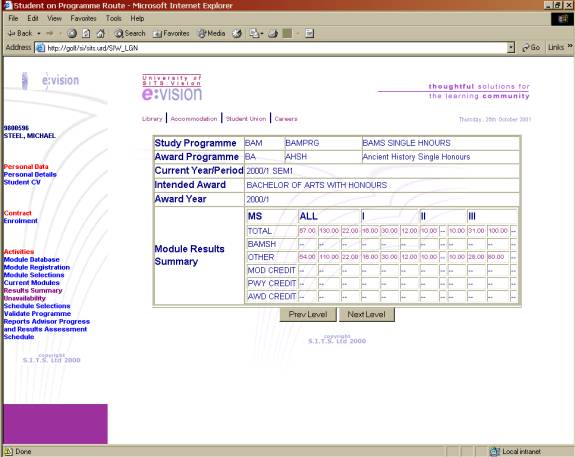Open the Validate Programme link
575x457 pixels.
click(37, 314)
